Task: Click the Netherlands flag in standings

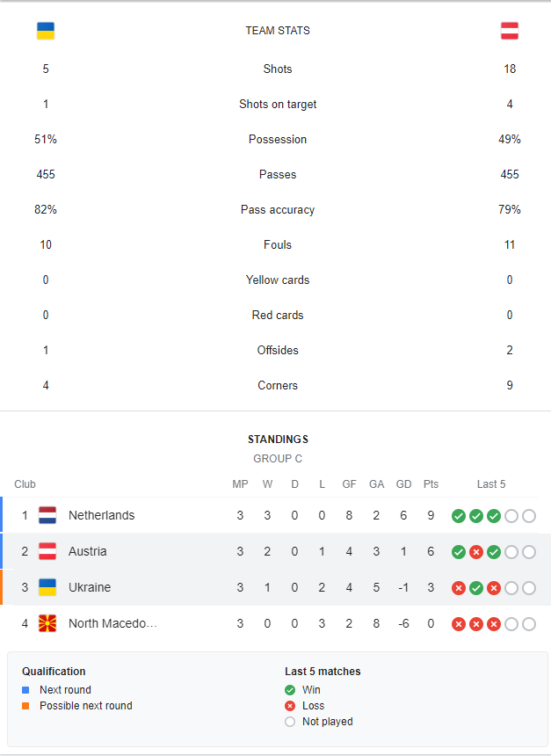Action: pos(47,515)
